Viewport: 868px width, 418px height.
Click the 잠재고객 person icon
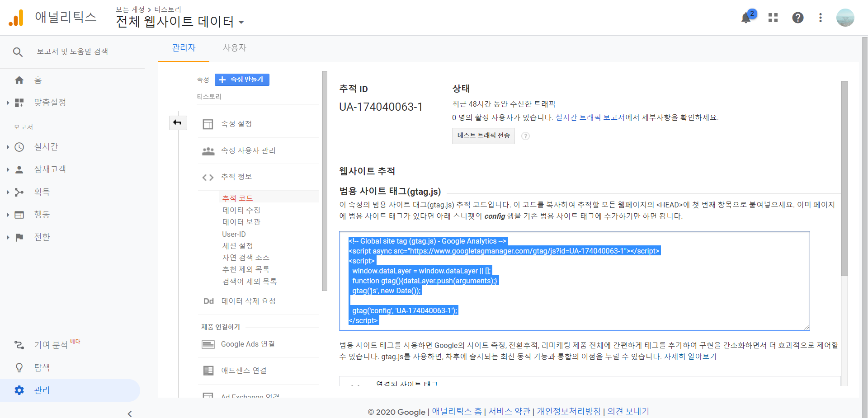pyautogui.click(x=19, y=169)
